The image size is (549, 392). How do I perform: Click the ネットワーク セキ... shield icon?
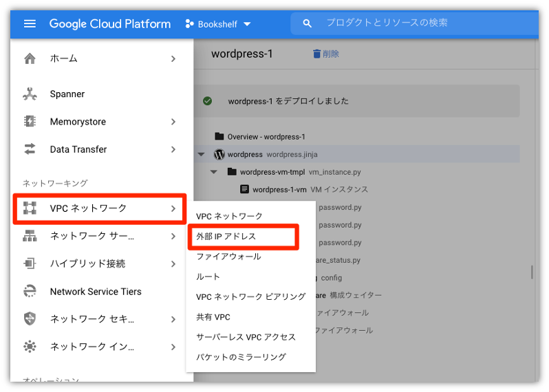(30, 319)
